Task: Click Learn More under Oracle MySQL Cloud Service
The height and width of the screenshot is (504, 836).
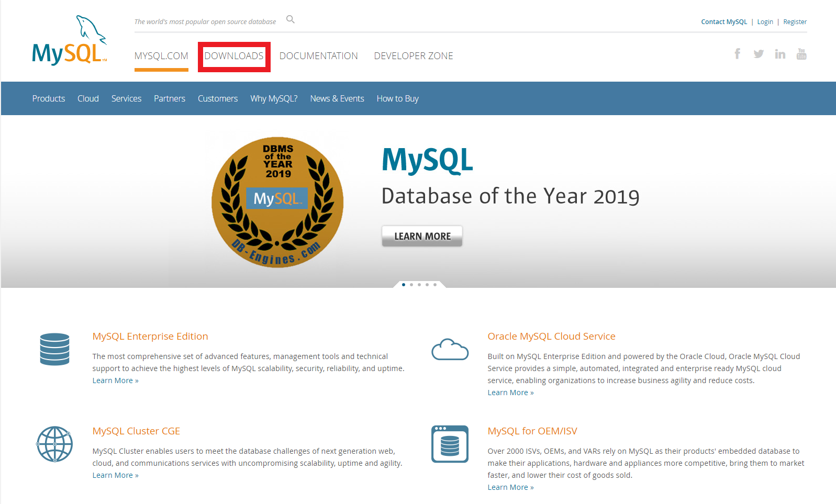Action: (x=511, y=393)
